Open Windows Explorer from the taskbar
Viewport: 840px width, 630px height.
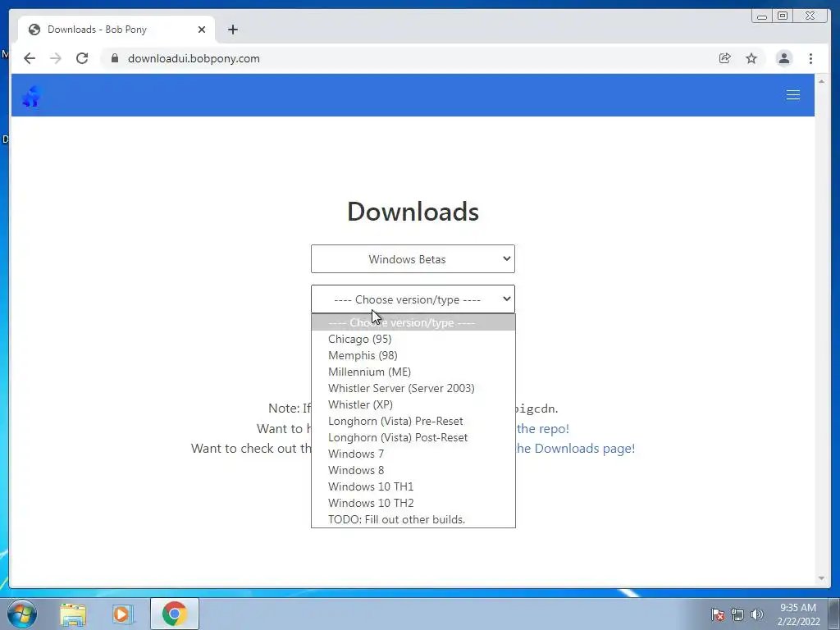click(x=73, y=614)
